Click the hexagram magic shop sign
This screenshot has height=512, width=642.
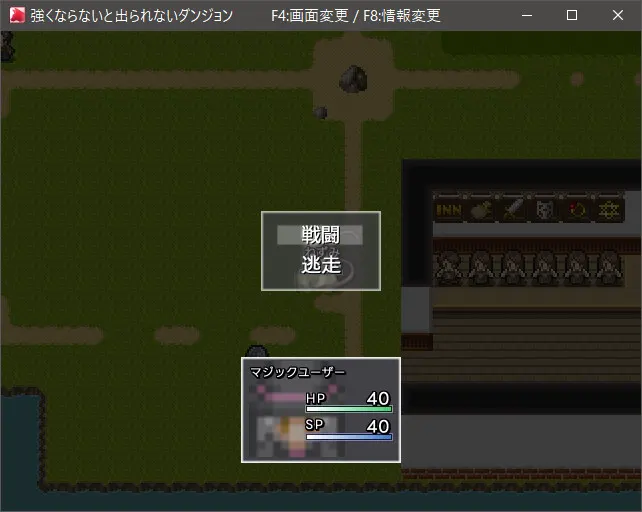(608, 210)
